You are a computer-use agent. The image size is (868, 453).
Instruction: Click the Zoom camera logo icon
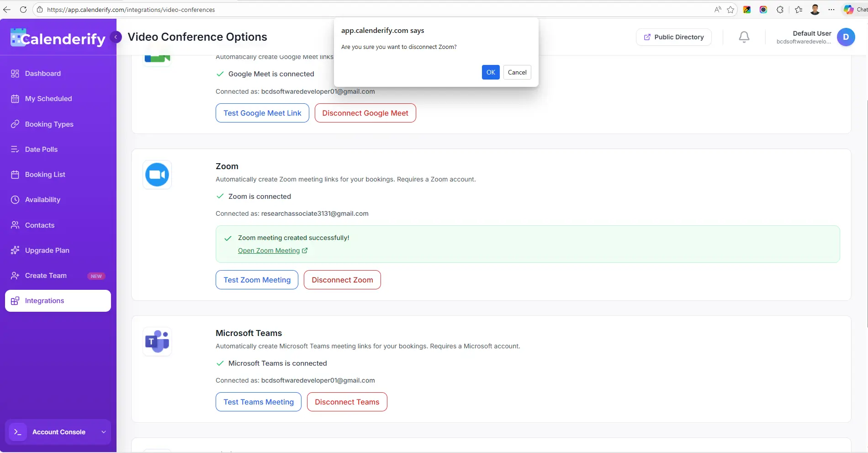[x=157, y=175]
